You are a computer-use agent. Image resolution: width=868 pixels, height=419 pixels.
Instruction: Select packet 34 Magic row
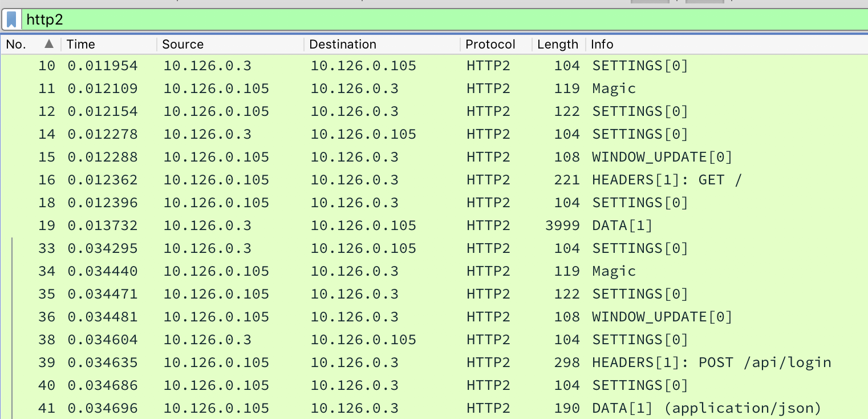434,271
